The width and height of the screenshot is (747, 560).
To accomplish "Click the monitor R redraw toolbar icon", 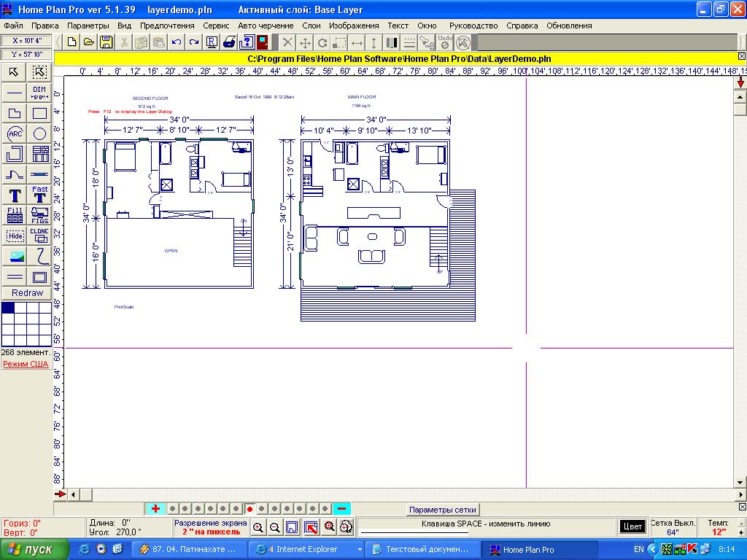I will click(212, 42).
